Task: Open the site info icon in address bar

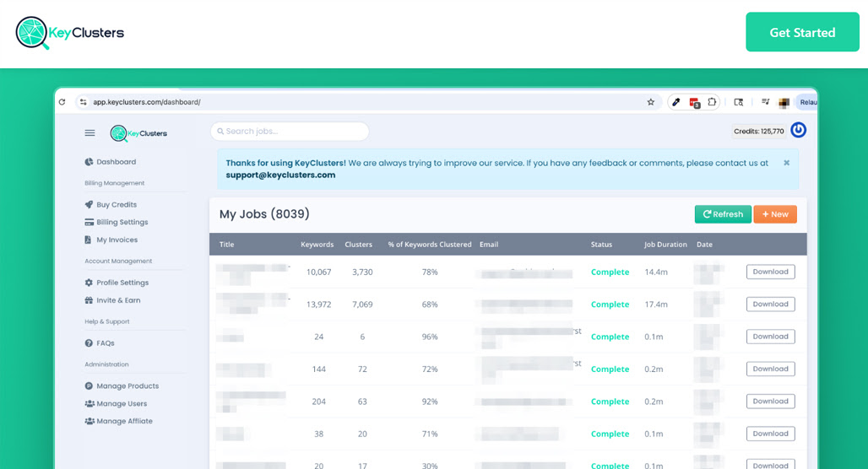Action: pyautogui.click(x=83, y=102)
